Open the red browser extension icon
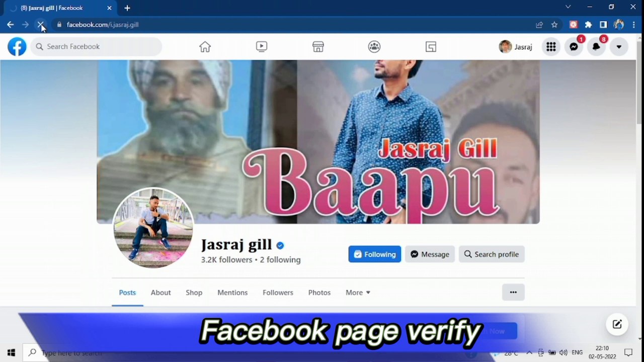The image size is (644, 362). click(573, 25)
